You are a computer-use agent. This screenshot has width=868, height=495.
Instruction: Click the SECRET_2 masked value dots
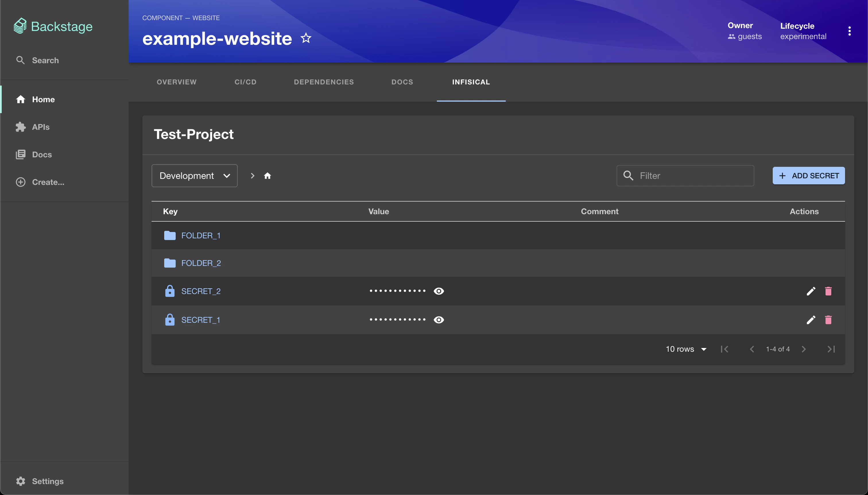coord(398,291)
